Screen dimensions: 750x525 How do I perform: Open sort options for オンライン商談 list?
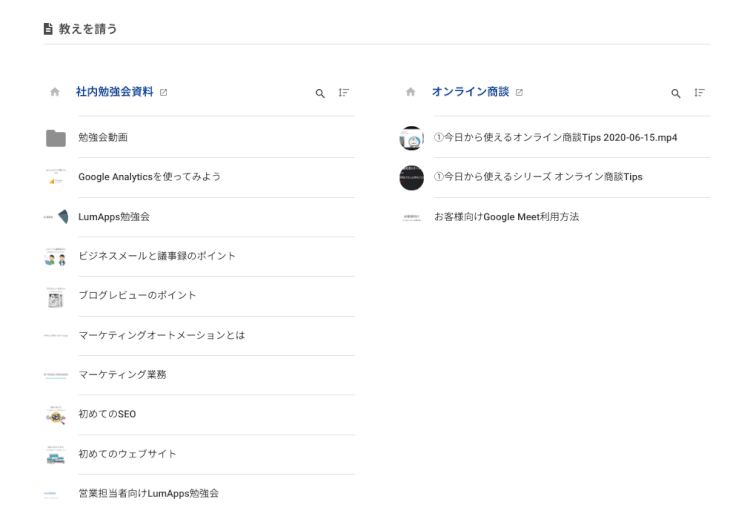pos(700,93)
